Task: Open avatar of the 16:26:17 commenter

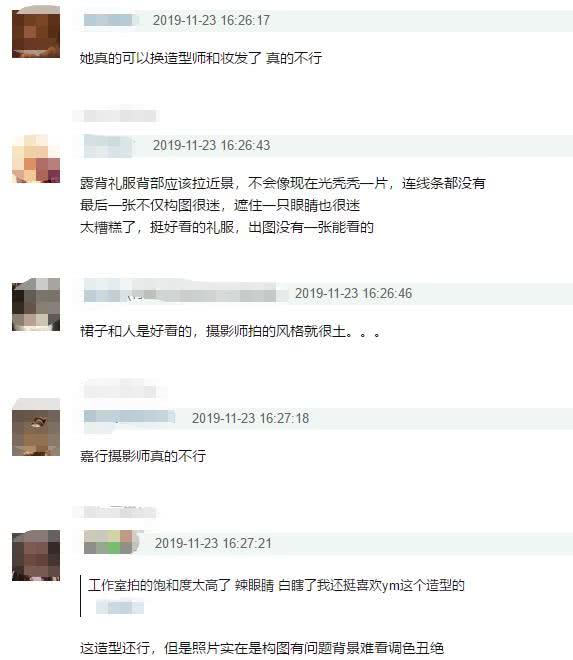Action: coord(36,34)
